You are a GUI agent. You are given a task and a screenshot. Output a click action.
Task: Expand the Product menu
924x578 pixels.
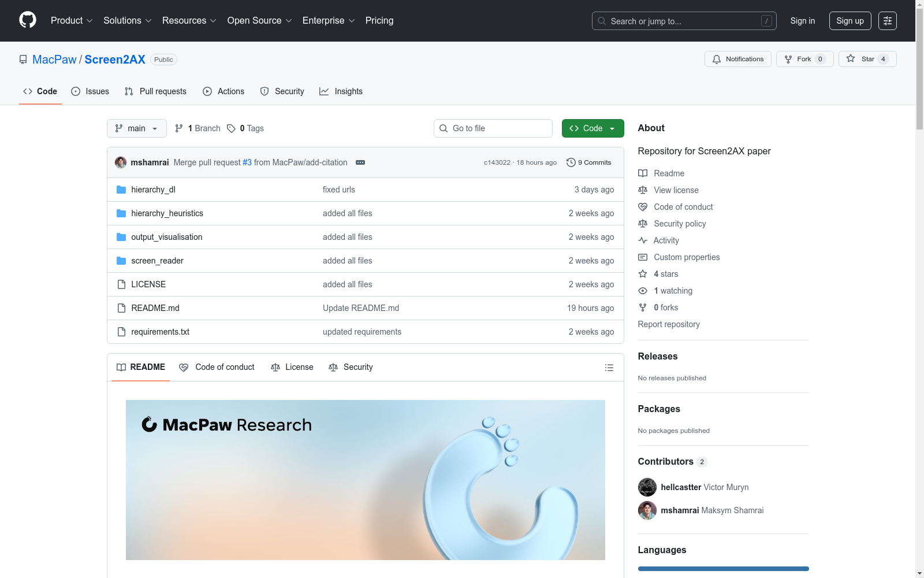[72, 21]
